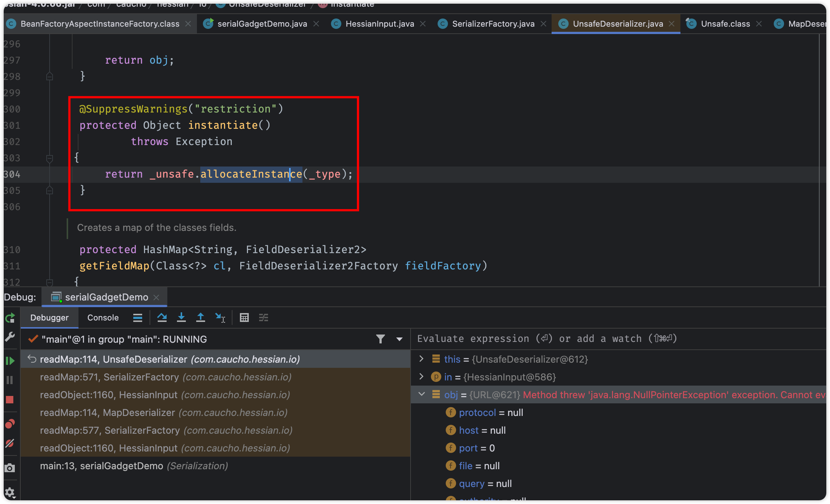
Task: Click the Run to Cursor icon
Action: click(x=220, y=318)
